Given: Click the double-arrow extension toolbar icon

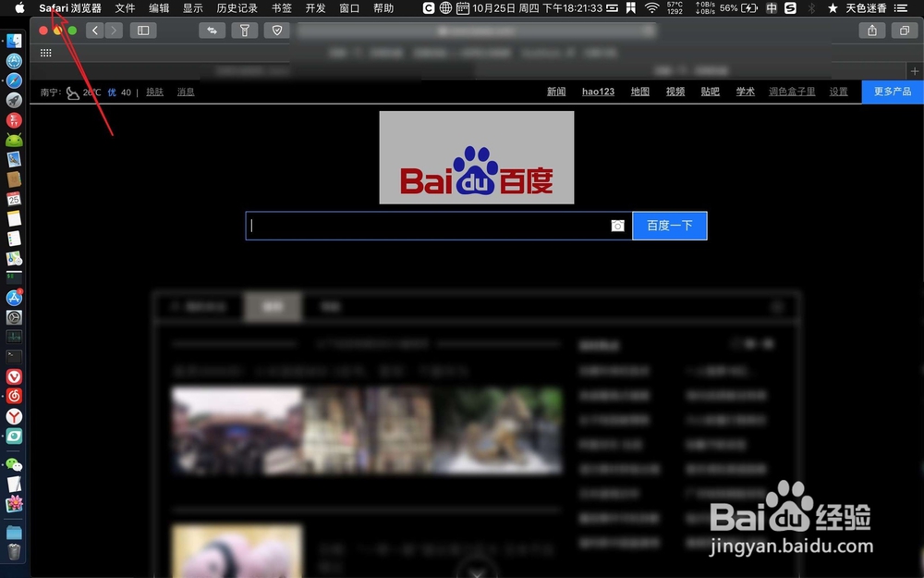Looking at the screenshot, I should click(x=213, y=31).
